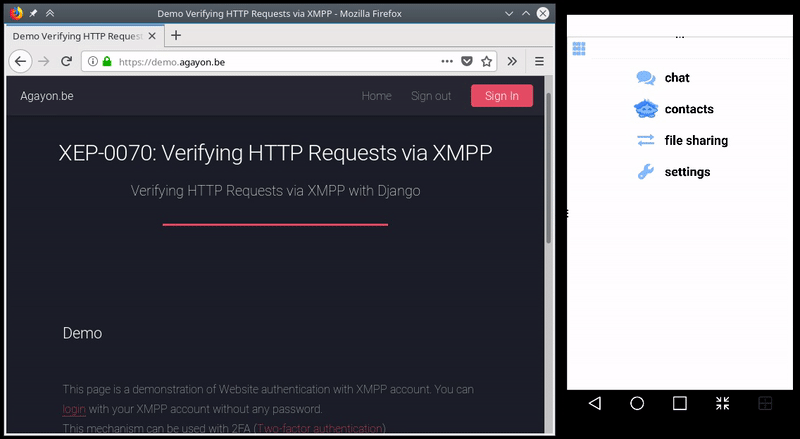Viewport: 800px width, 439px height.
Task: Open chat in the phone app menu
Action: (x=677, y=78)
